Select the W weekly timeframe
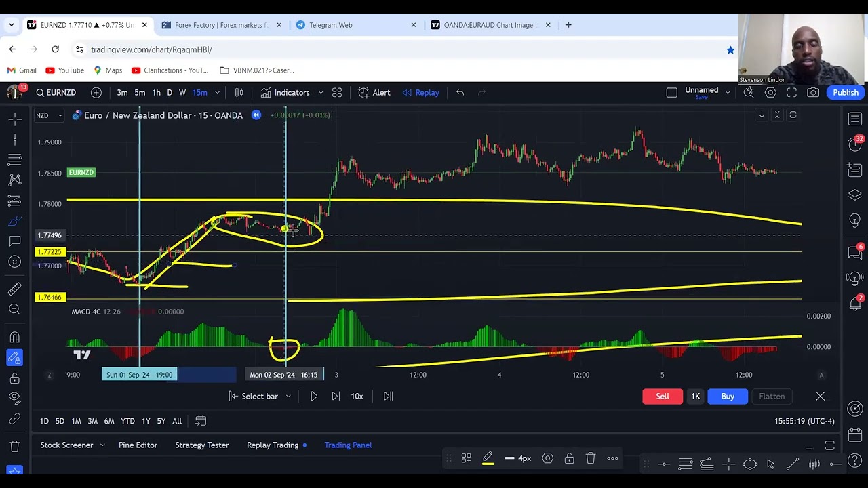Screen dimensions: 868x488 click(182, 93)
